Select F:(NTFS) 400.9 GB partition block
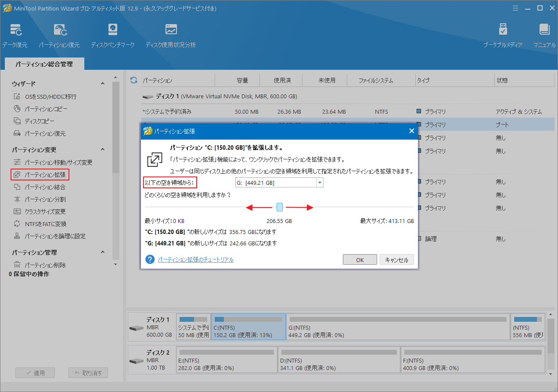The width and height of the screenshot is (558, 392). (x=474, y=360)
